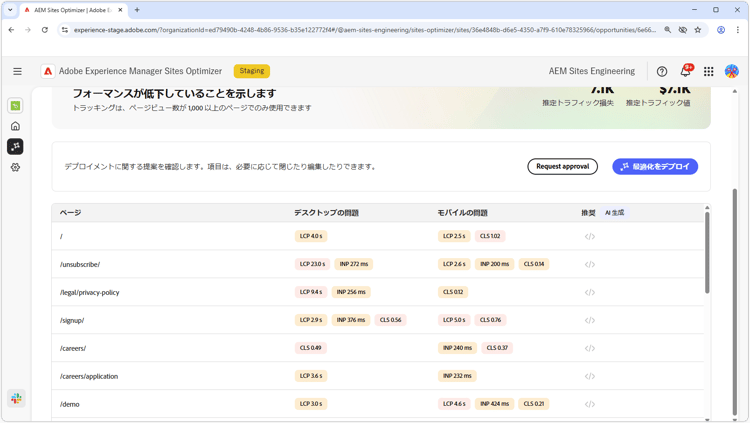Select the AEM Sites Optimizer browser tab

click(x=74, y=10)
